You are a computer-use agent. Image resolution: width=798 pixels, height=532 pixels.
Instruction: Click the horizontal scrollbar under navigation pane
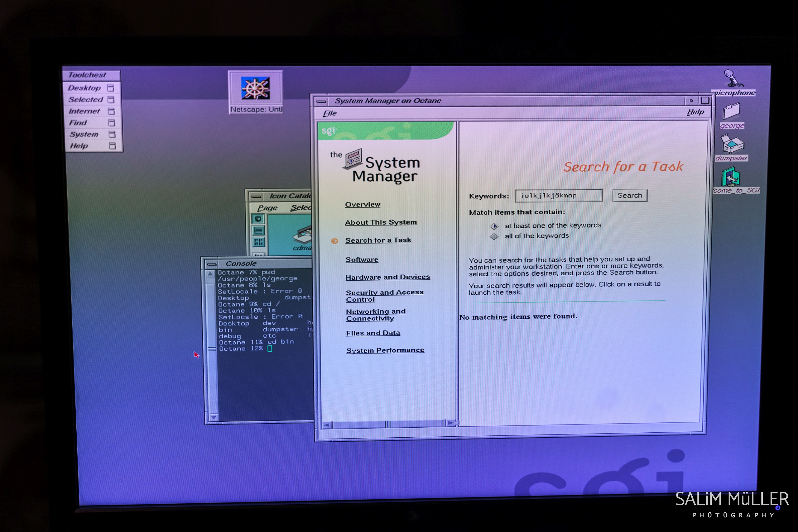[387, 424]
